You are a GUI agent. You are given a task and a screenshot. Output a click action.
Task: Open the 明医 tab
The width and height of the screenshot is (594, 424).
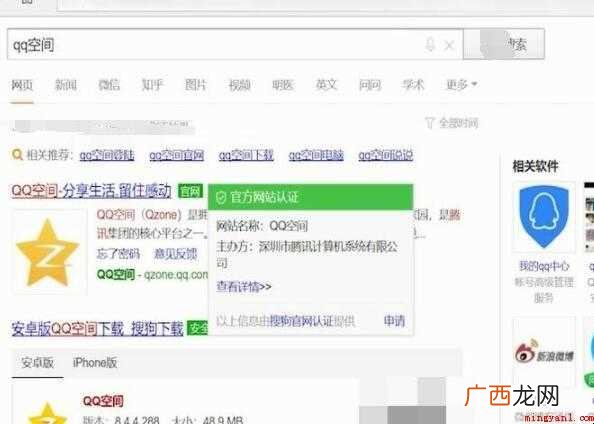pyautogui.click(x=283, y=84)
